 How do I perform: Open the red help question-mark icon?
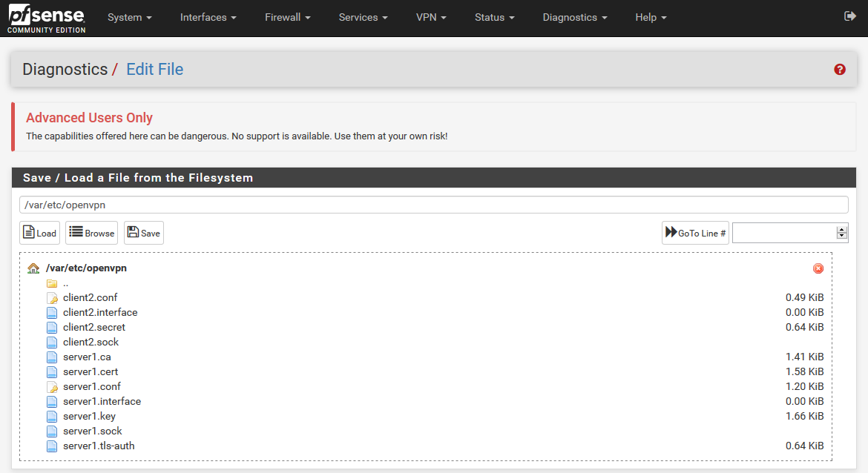point(840,69)
